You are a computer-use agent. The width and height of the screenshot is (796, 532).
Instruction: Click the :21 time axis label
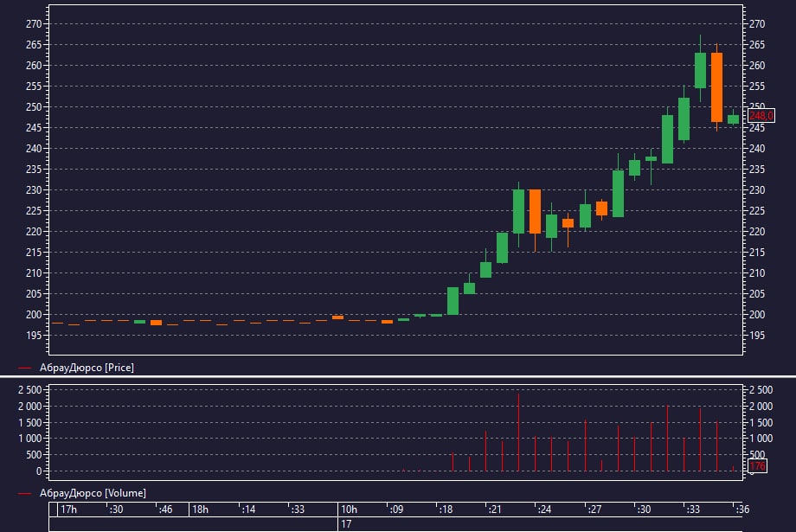click(x=494, y=510)
